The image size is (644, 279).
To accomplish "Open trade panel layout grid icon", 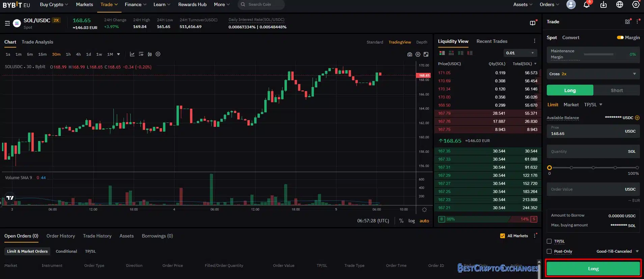I will tap(627, 22).
